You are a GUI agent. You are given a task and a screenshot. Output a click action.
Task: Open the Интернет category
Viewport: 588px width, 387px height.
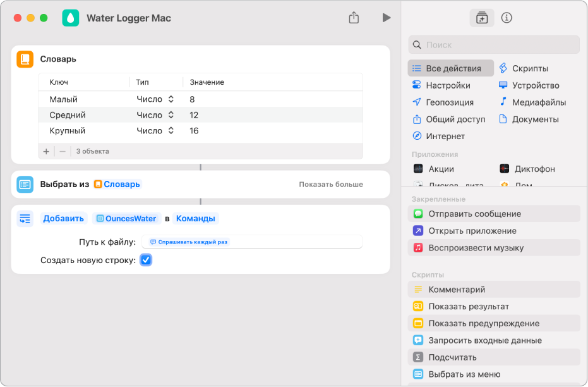pyautogui.click(x=439, y=136)
